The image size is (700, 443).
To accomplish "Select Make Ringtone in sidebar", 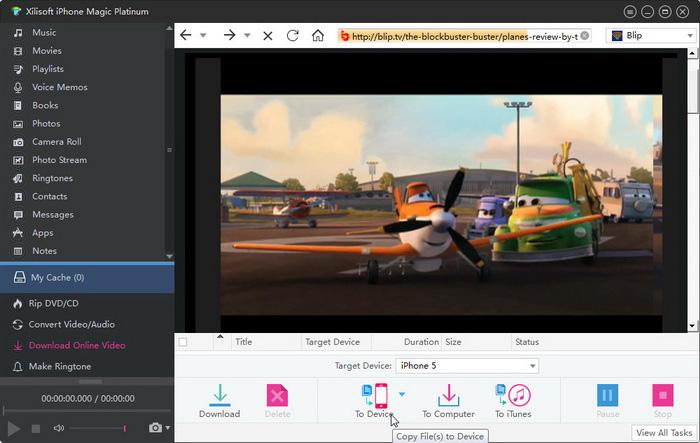I will pos(61,366).
